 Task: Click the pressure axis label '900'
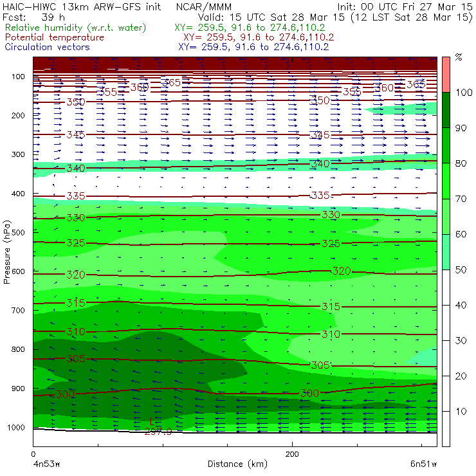click(x=18, y=389)
